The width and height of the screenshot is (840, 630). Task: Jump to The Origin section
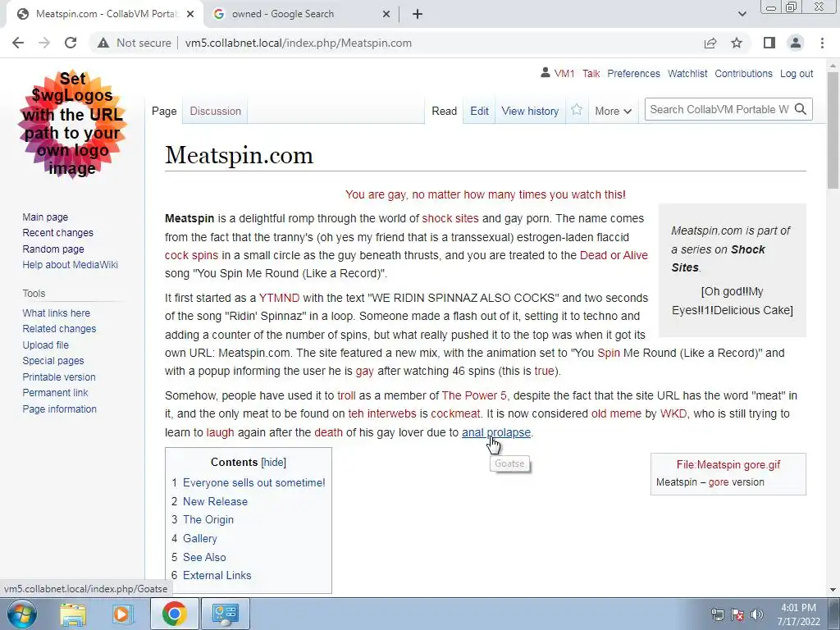click(208, 519)
